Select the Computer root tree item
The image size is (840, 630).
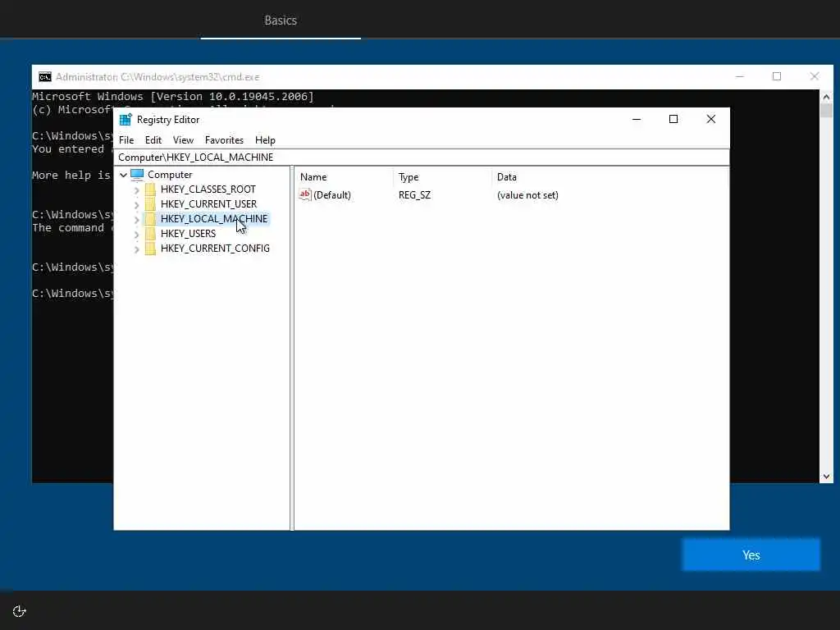[170, 175]
